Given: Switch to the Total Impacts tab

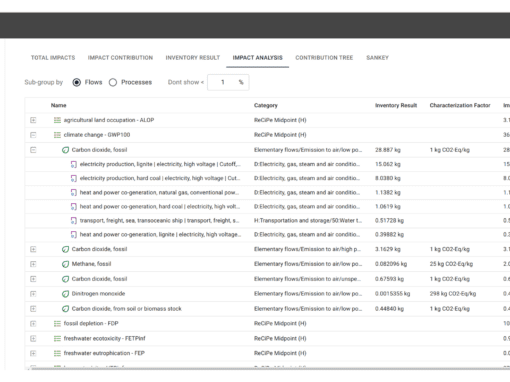Looking at the screenshot, I should click(53, 58).
